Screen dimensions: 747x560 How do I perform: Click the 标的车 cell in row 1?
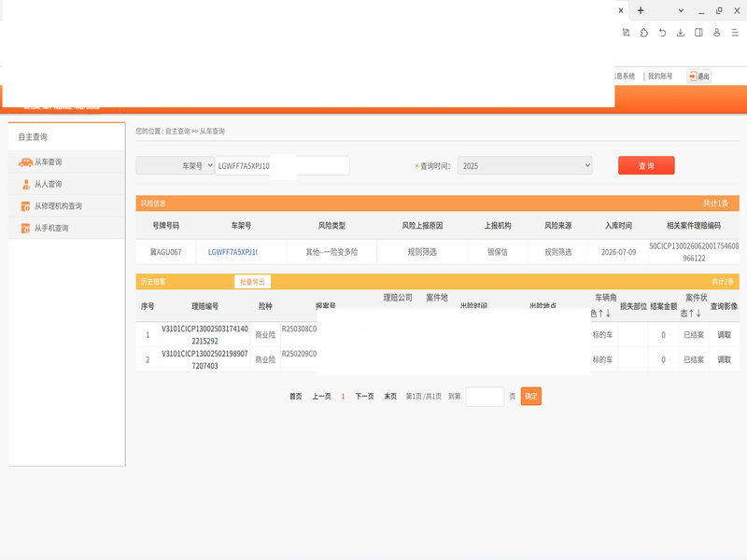pyautogui.click(x=602, y=335)
